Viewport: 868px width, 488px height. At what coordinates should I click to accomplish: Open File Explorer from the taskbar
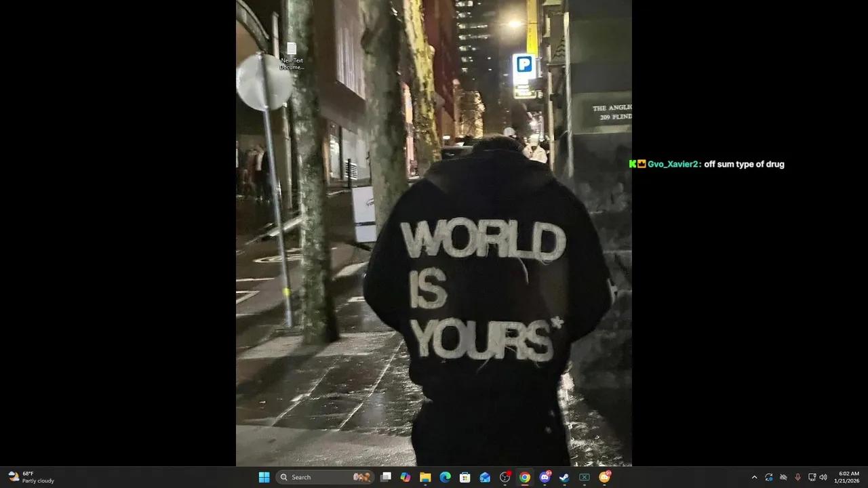(x=425, y=476)
